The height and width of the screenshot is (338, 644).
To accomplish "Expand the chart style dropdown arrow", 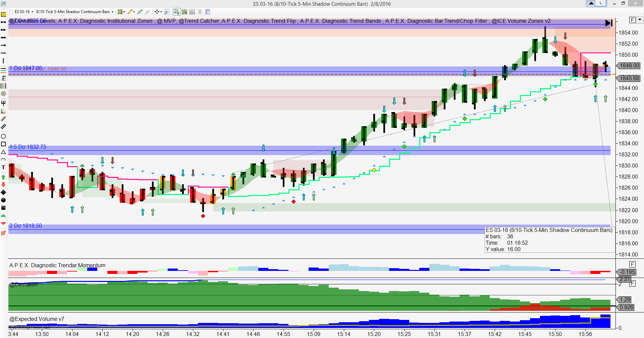I will (124, 12).
